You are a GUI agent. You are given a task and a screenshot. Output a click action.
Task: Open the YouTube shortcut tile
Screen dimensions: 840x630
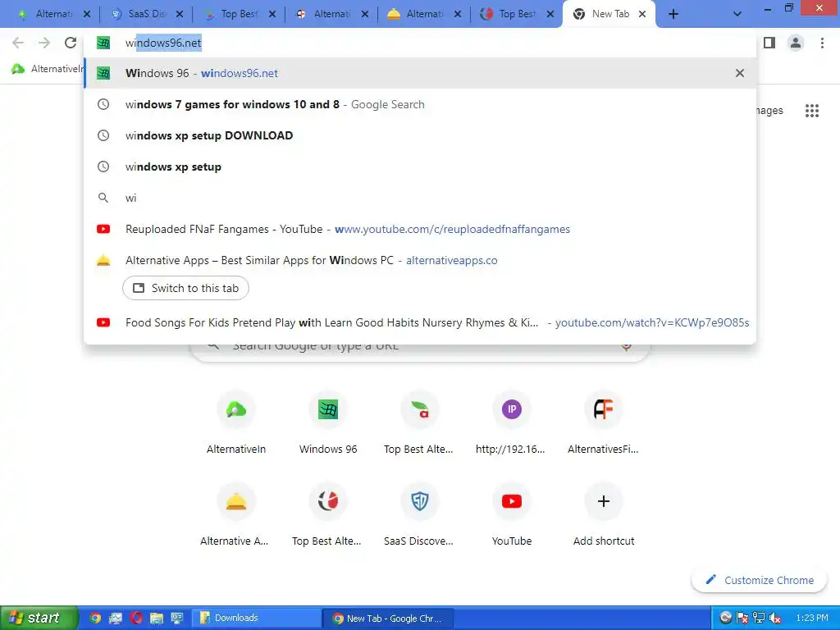click(511, 515)
